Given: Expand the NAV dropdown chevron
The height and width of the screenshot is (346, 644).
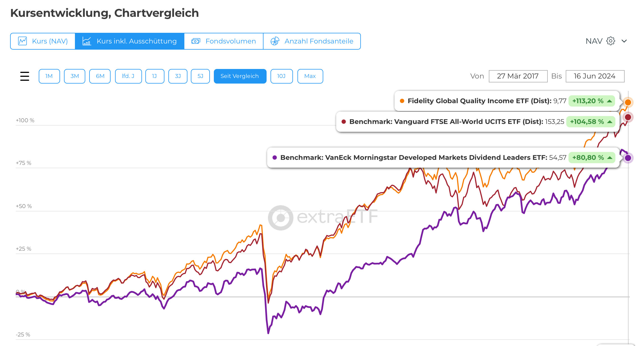Looking at the screenshot, I should point(624,41).
